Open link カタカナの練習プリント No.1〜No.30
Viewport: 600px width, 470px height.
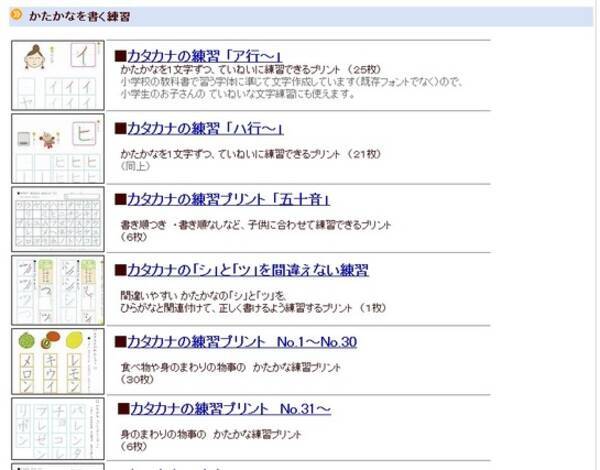tap(242, 341)
